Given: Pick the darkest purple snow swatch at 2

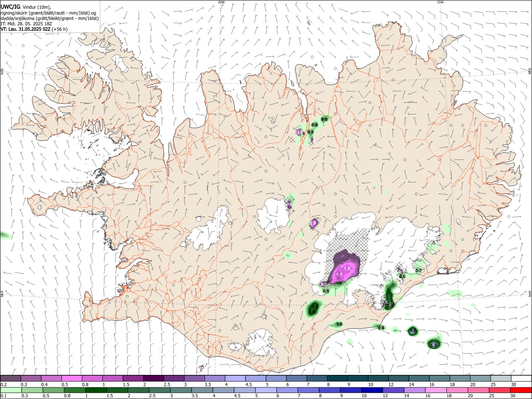Looking at the screenshot, I should 153,379.
